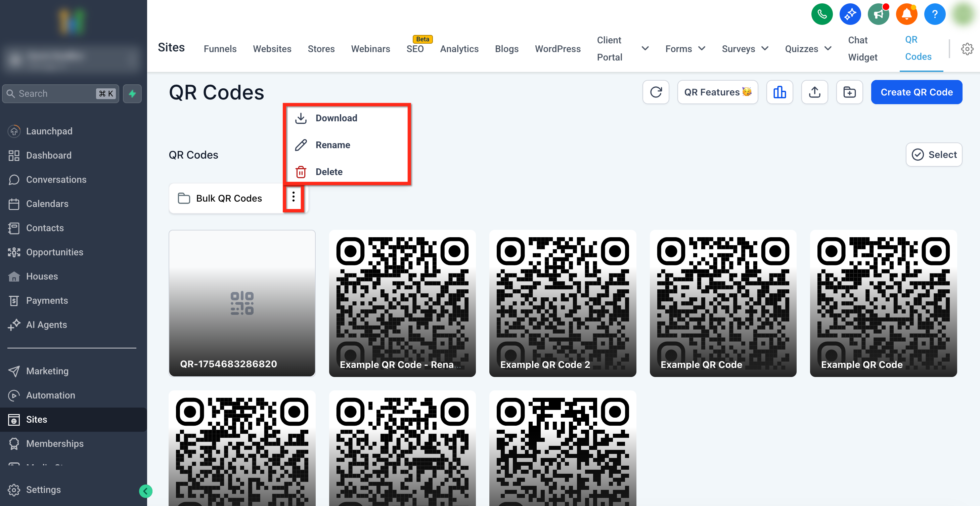The image size is (980, 506).
Task: Switch to the Funnels tab
Action: (x=220, y=49)
